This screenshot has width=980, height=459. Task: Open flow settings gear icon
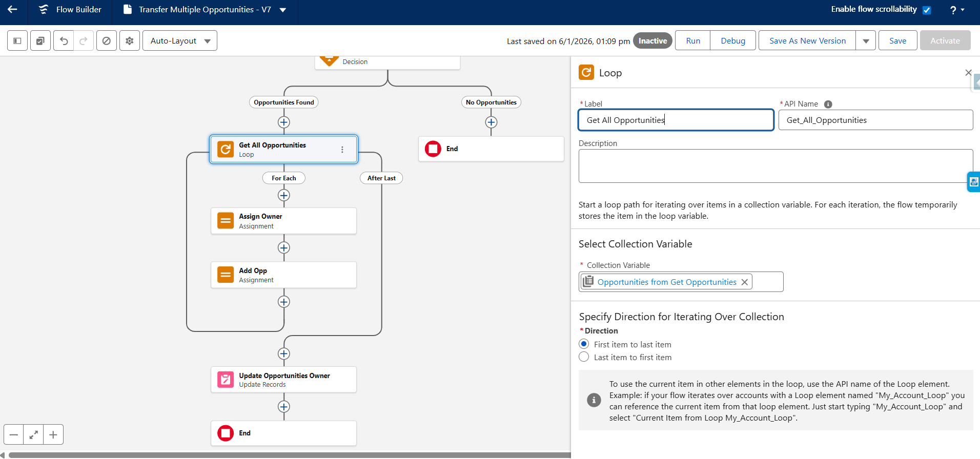[x=130, y=41]
